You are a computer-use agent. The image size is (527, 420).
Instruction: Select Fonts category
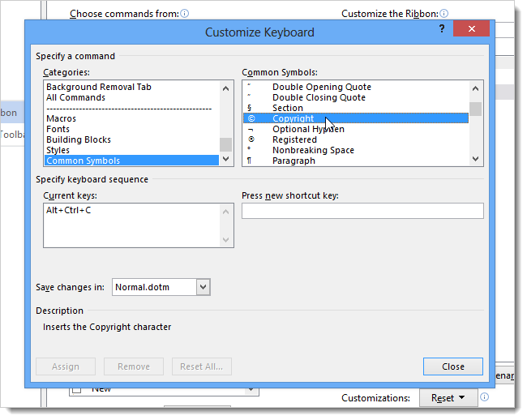click(x=131, y=129)
